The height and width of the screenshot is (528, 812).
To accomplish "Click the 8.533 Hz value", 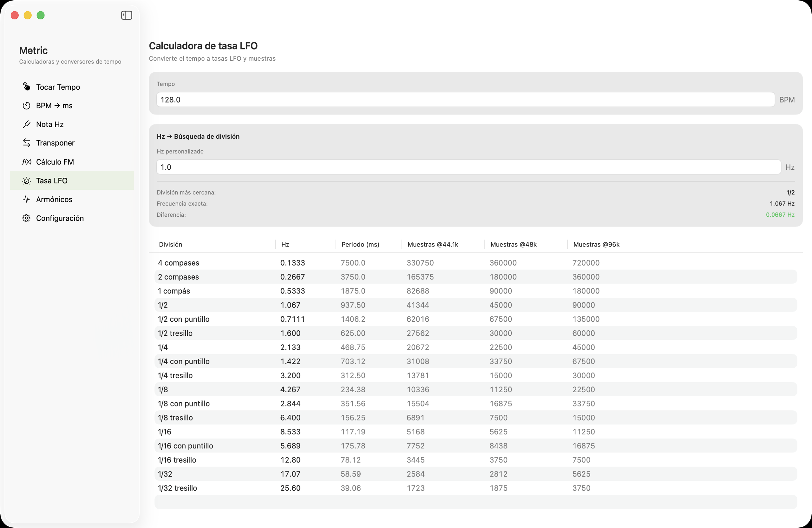I will coord(290,432).
